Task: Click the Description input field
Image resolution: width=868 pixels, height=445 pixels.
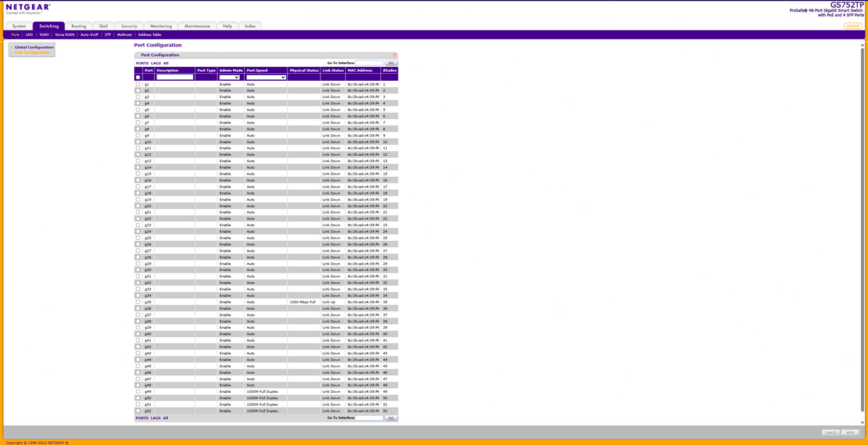Action: click(175, 78)
